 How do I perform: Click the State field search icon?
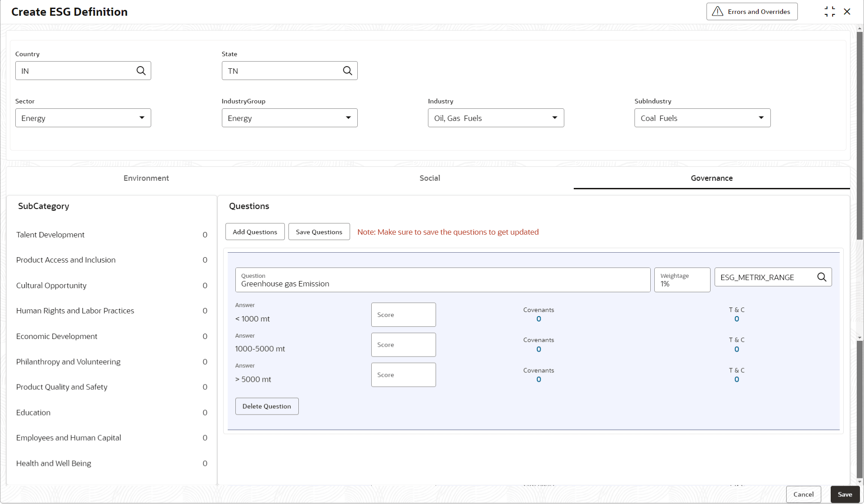point(347,71)
